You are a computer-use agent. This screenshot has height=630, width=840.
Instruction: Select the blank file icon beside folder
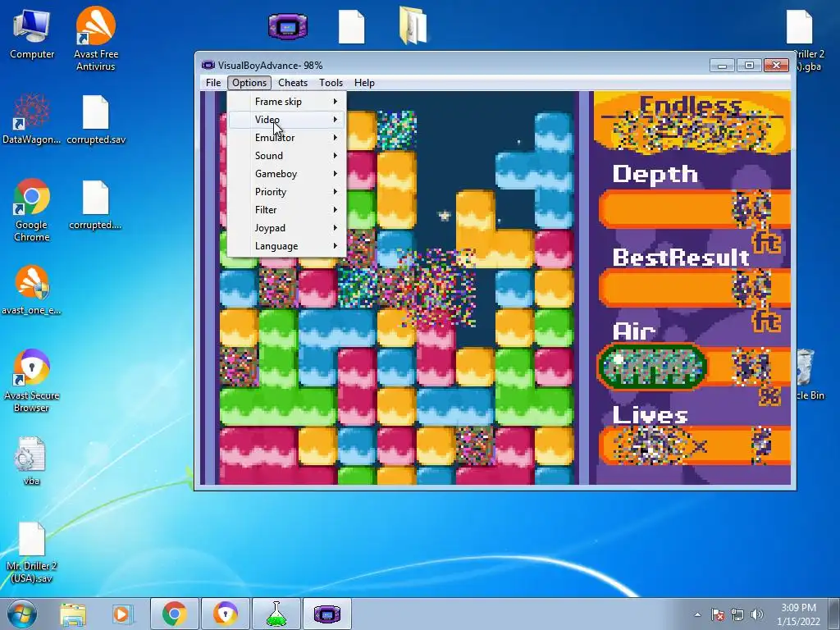[351, 27]
